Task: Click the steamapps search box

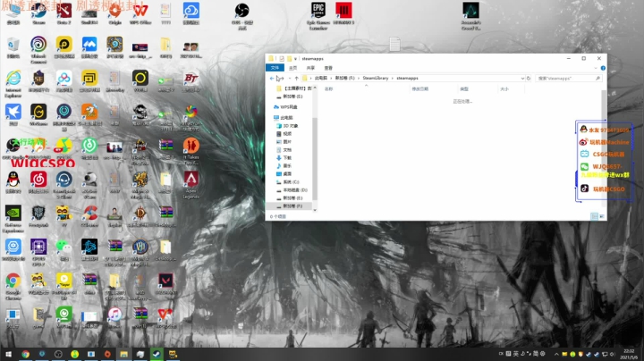Action: tap(569, 78)
